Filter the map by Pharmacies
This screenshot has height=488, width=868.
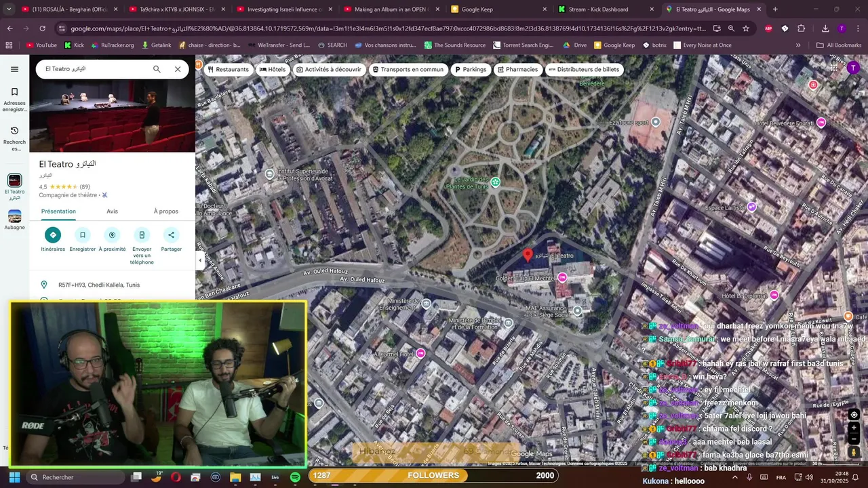tap(517, 69)
